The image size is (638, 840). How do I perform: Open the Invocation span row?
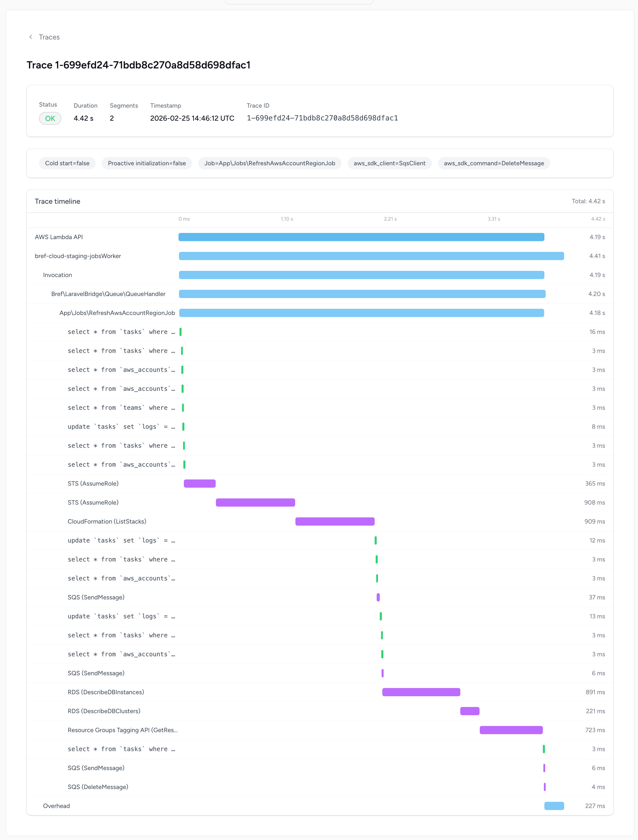pos(320,275)
